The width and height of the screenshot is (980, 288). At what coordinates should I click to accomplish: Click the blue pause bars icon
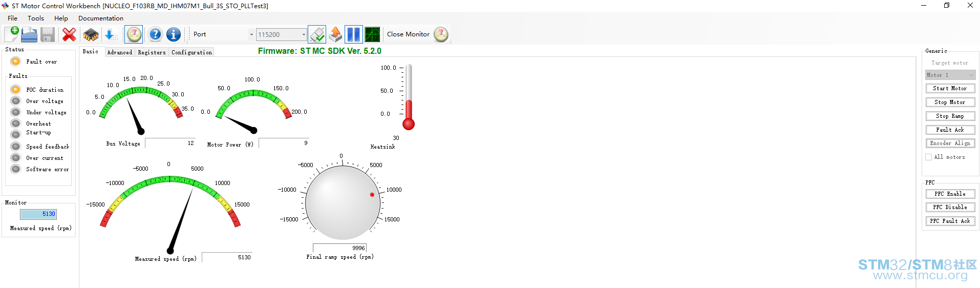[x=353, y=34]
